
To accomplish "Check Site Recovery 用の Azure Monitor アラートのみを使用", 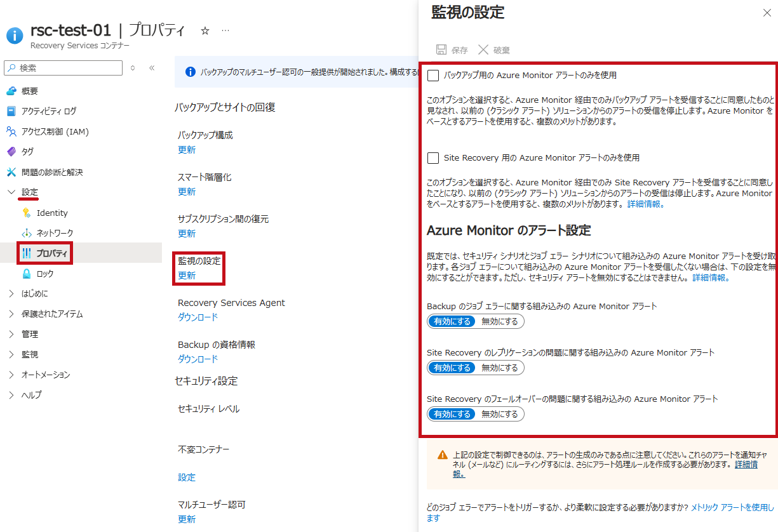I will tap(433, 157).
